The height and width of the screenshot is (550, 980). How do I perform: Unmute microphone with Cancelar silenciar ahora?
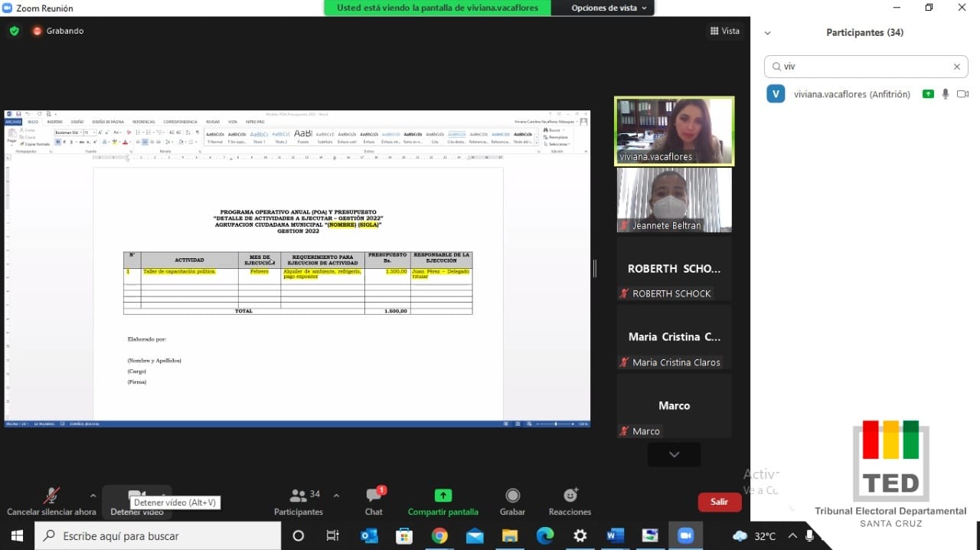click(x=51, y=496)
